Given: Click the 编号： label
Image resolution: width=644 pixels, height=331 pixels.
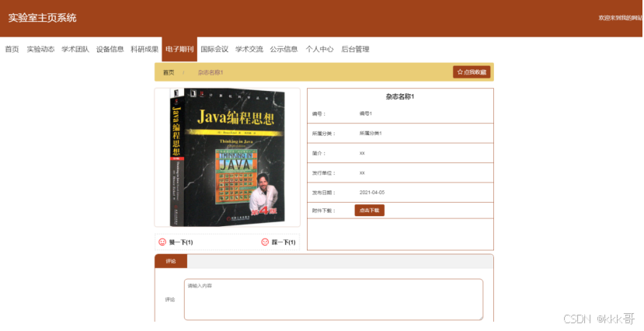Looking at the screenshot, I should click(319, 113).
